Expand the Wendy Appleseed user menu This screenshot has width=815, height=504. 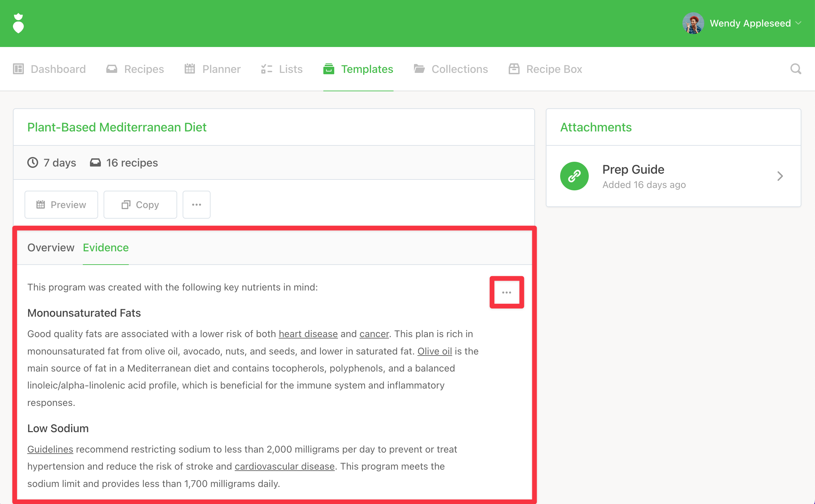(798, 23)
